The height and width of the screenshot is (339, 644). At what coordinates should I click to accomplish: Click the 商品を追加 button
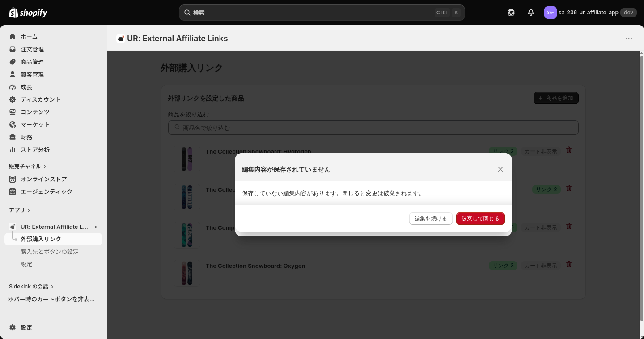[x=556, y=98]
